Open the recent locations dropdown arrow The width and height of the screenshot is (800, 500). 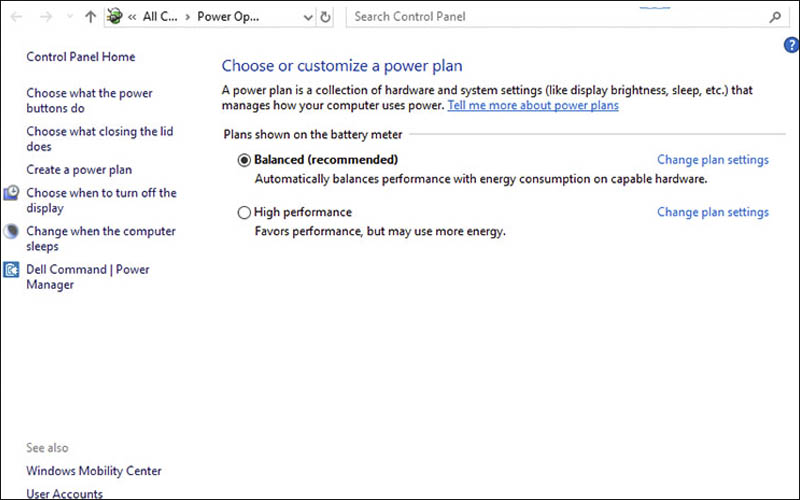(x=68, y=17)
